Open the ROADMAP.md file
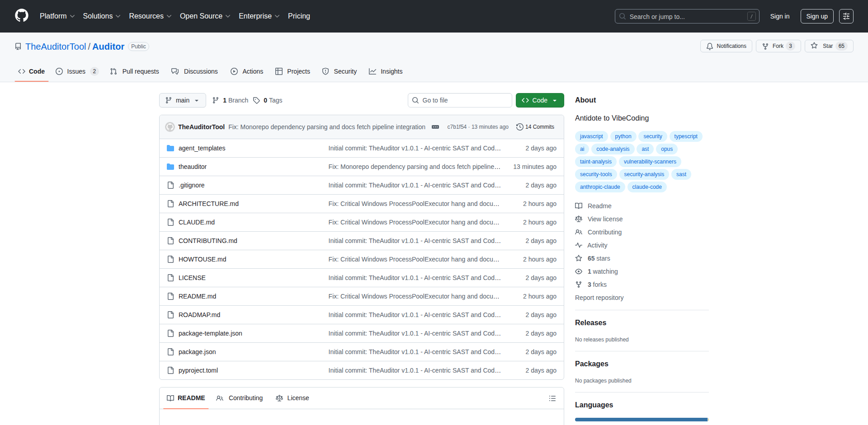Screen dimensions: 868x425 (x=199, y=315)
